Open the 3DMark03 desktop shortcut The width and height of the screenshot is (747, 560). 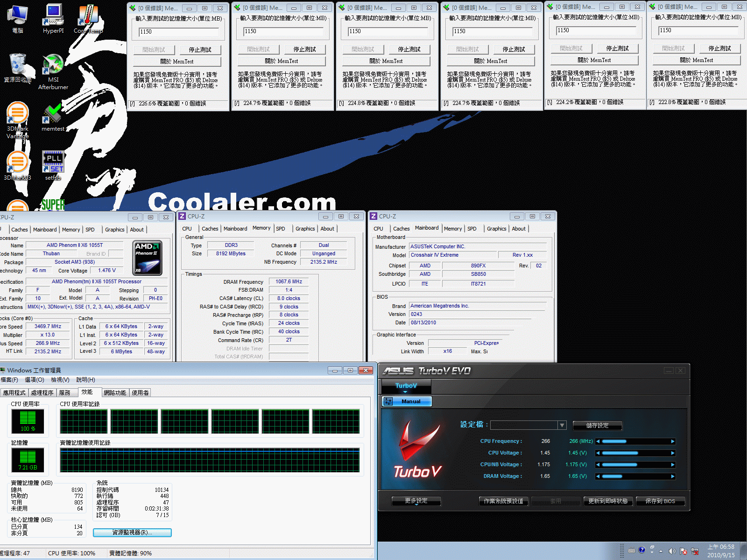pyautogui.click(x=18, y=166)
